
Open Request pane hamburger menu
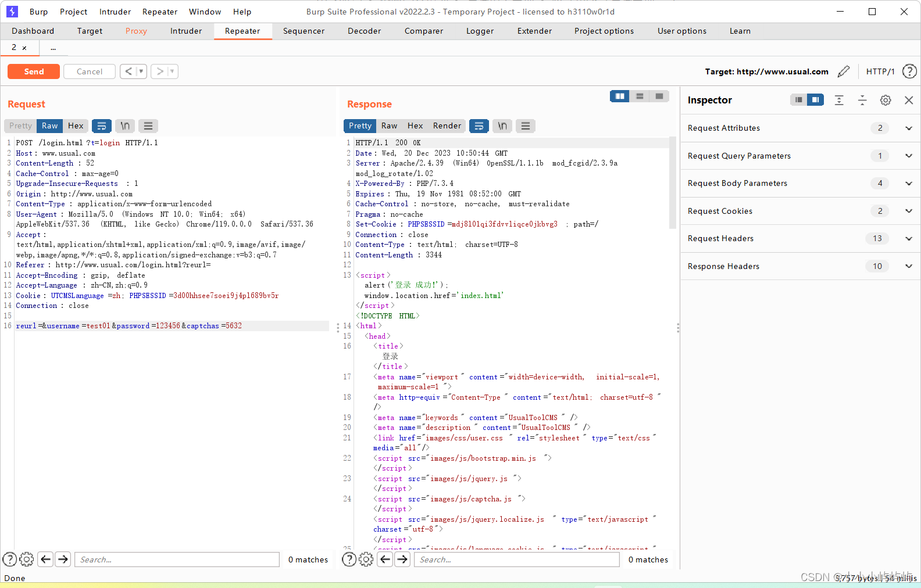[x=148, y=126]
